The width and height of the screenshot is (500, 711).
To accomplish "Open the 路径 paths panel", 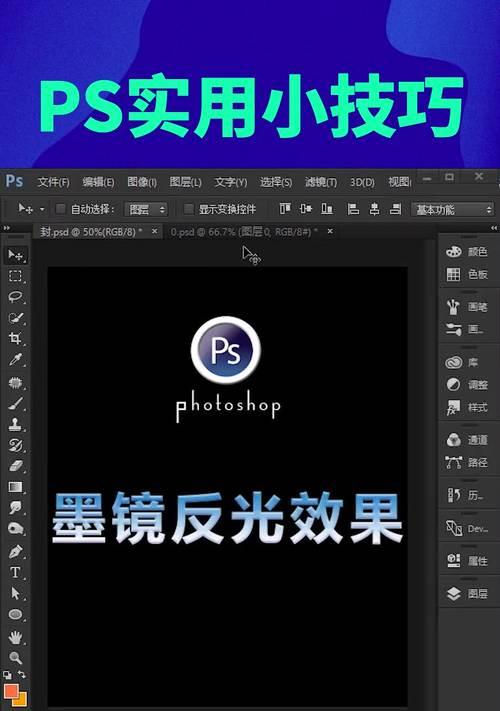I will click(467, 463).
